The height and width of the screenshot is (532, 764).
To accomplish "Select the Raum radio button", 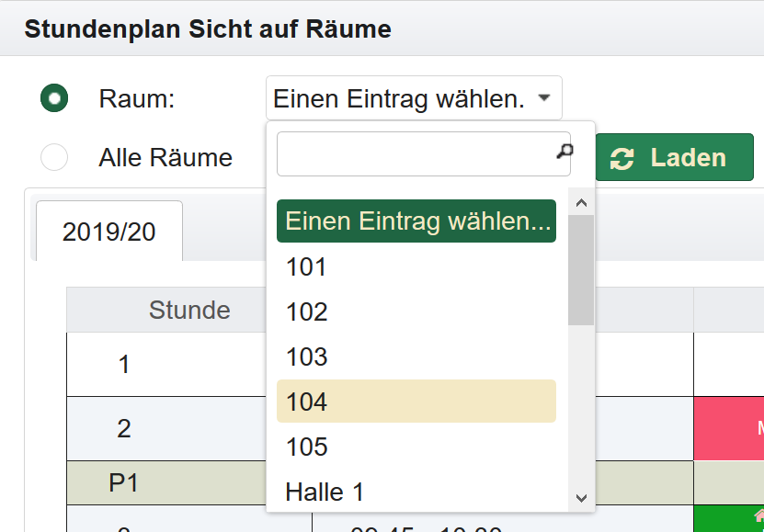I will pos(54,98).
